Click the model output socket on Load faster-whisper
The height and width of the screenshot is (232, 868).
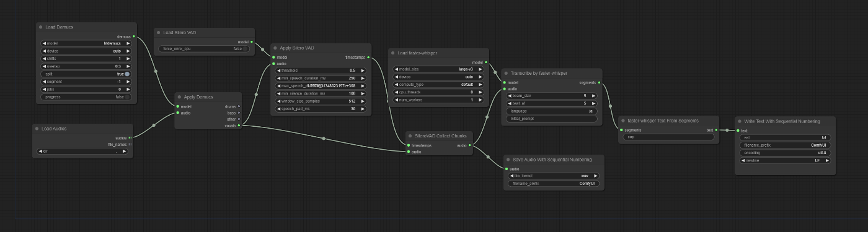click(x=486, y=62)
